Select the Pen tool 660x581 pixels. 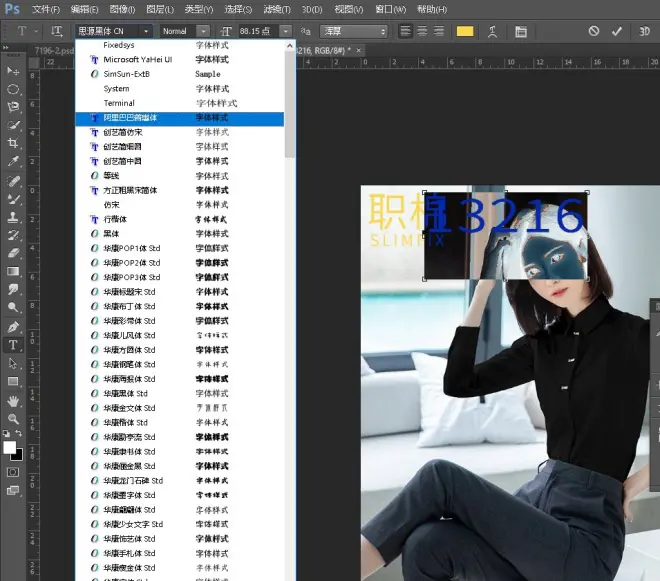pyautogui.click(x=13, y=327)
